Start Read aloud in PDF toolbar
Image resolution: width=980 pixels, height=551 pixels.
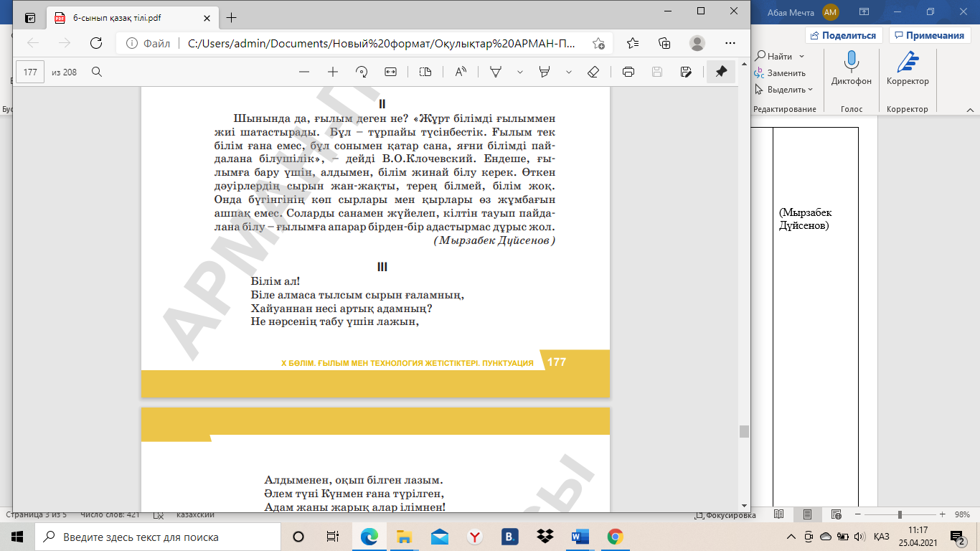click(461, 72)
